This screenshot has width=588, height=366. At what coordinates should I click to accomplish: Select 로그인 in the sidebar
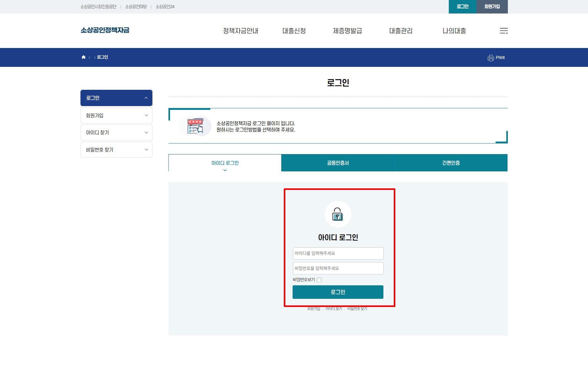click(116, 98)
